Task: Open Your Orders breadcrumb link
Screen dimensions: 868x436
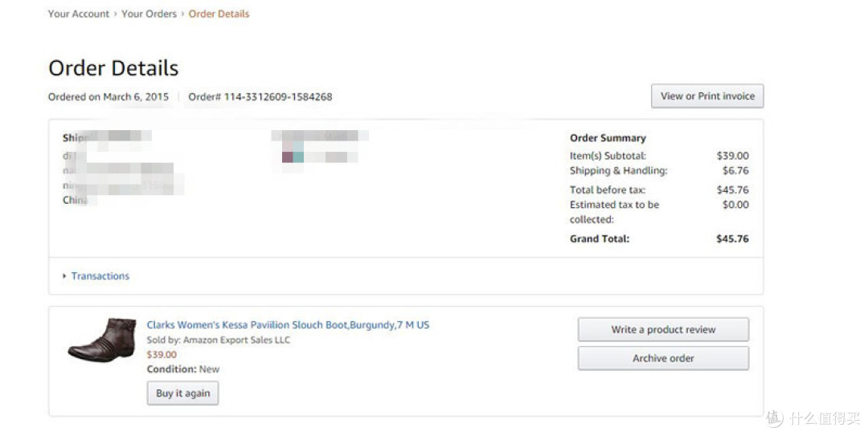Action: coord(149,14)
